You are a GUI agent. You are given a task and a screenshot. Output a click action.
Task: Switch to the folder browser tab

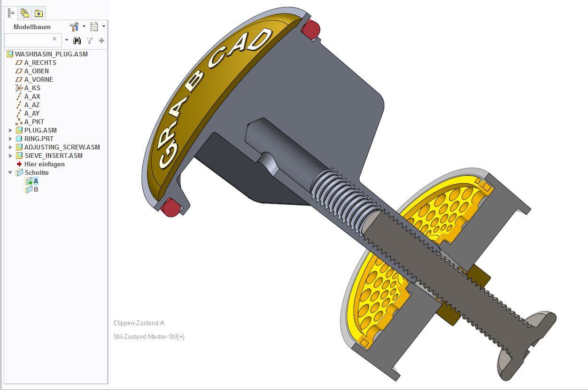[x=25, y=13]
